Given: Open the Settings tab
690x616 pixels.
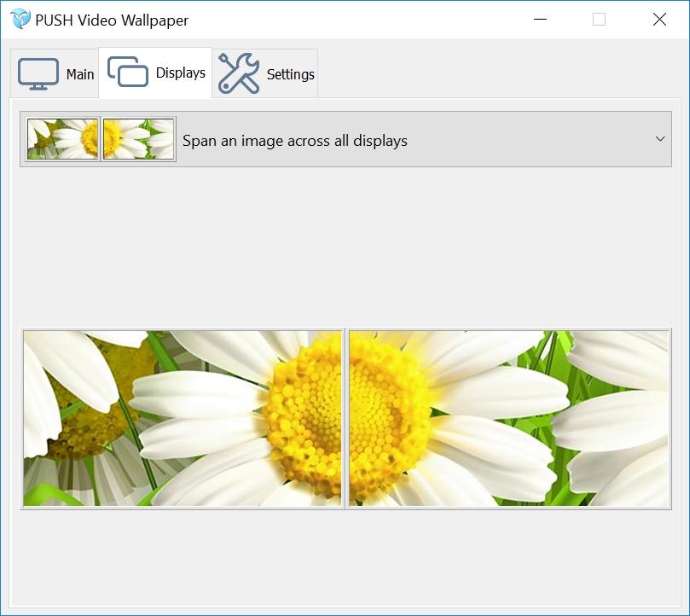Looking at the screenshot, I should tap(265, 73).
